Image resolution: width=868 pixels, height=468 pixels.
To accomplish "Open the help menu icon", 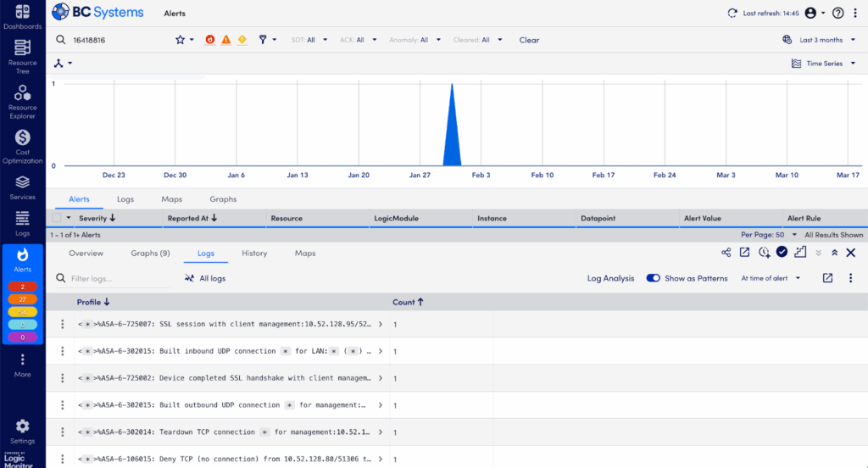I will (x=838, y=13).
